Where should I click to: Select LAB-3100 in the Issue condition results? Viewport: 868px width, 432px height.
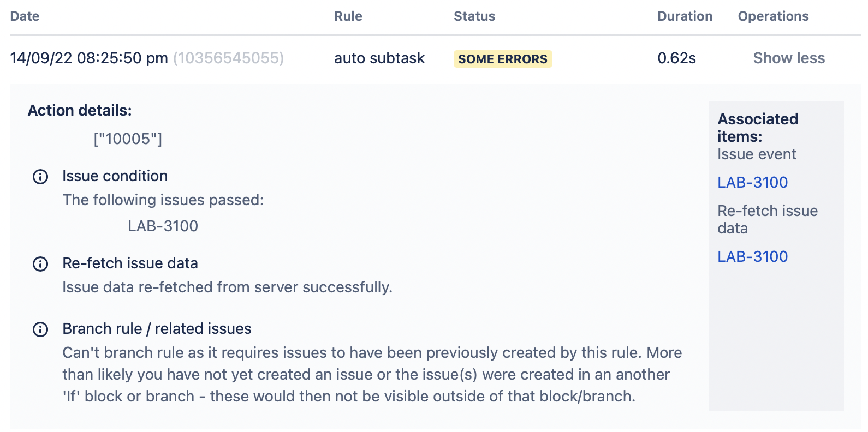pyautogui.click(x=163, y=226)
